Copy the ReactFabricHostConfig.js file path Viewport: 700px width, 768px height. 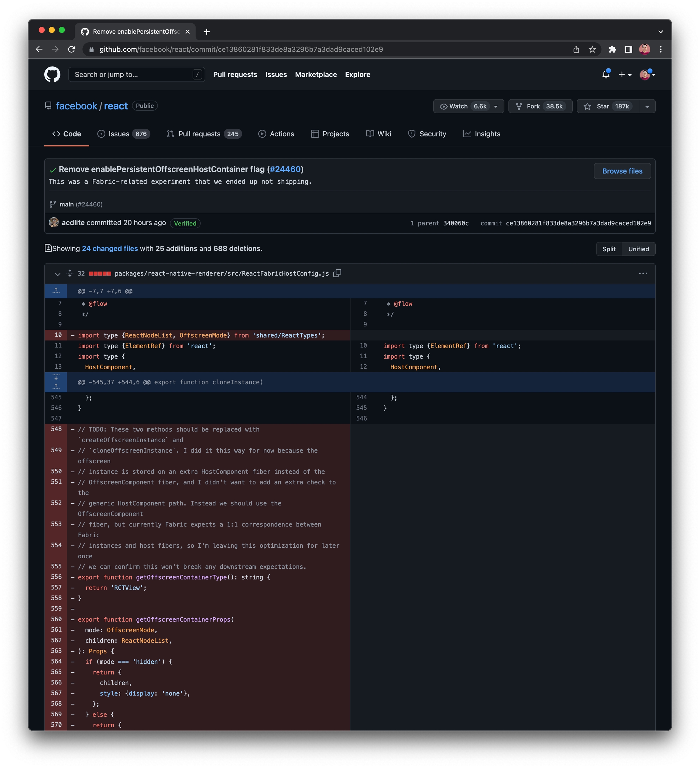pyautogui.click(x=337, y=273)
